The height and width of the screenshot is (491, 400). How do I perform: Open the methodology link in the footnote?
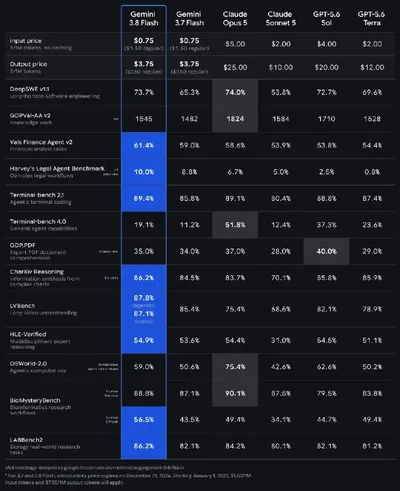pos(111,468)
